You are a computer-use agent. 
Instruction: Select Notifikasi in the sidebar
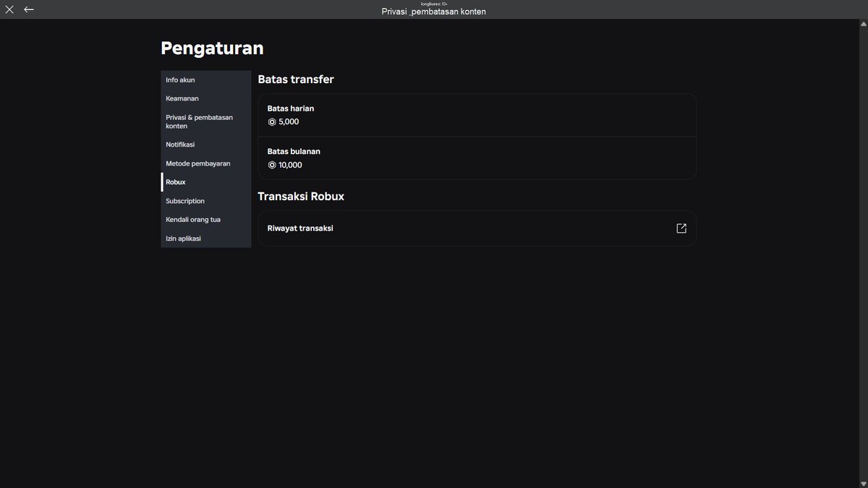pos(206,145)
